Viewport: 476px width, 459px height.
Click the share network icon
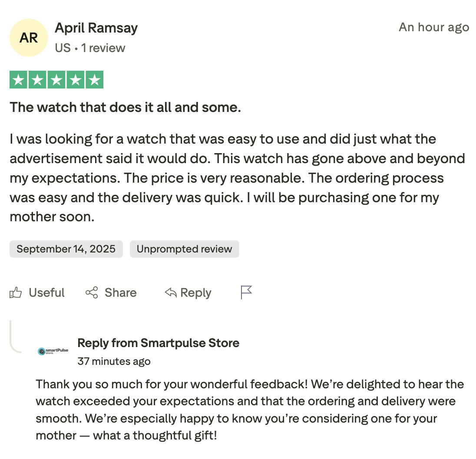(x=92, y=293)
